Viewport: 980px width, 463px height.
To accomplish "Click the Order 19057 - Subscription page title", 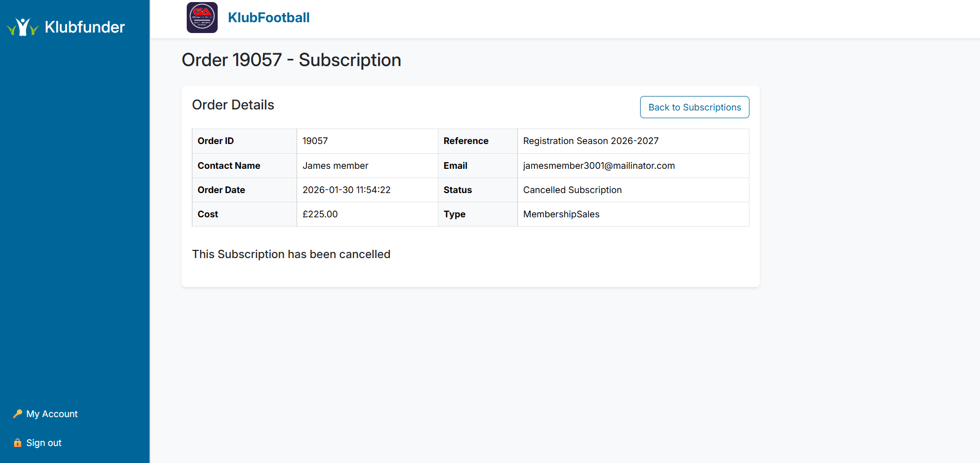I will [291, 60].
